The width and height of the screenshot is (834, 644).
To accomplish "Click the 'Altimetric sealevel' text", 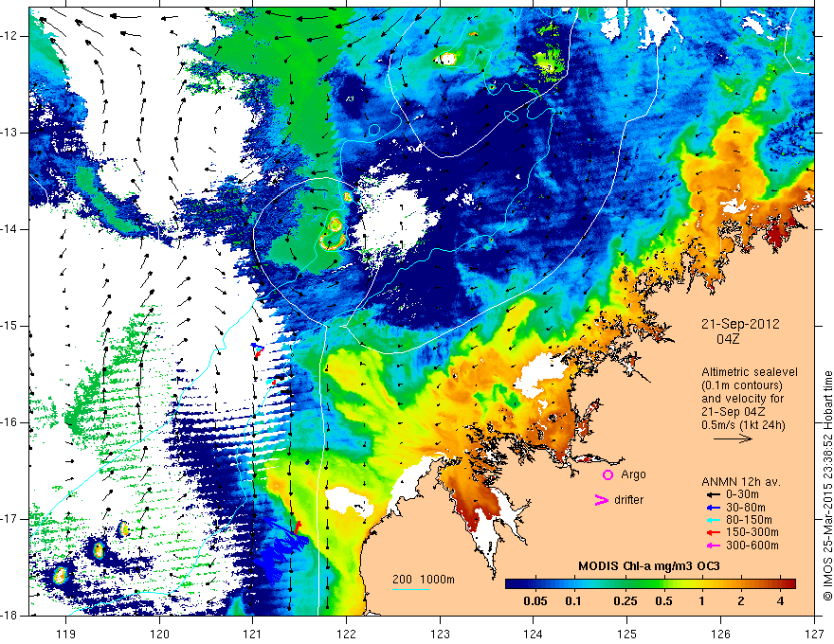I will (x=750, y=372).
